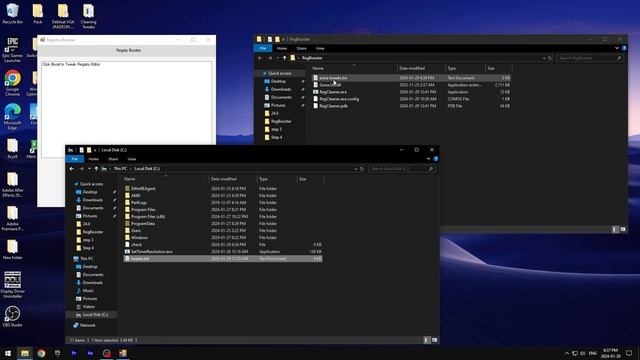Select the Windows folder in Local Disk

(223, 237)
